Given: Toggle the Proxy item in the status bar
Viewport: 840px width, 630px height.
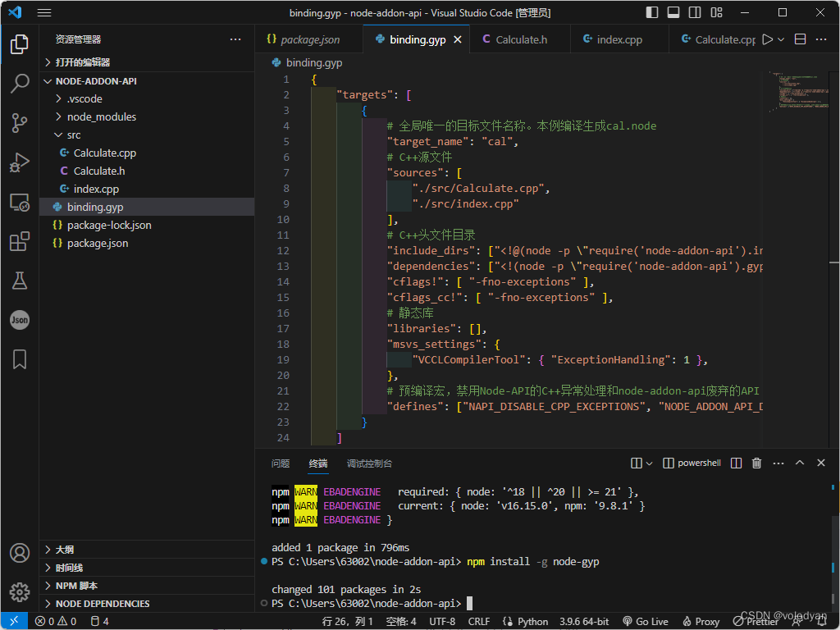Looking at the screenshot, I should (x=700, y=621).
